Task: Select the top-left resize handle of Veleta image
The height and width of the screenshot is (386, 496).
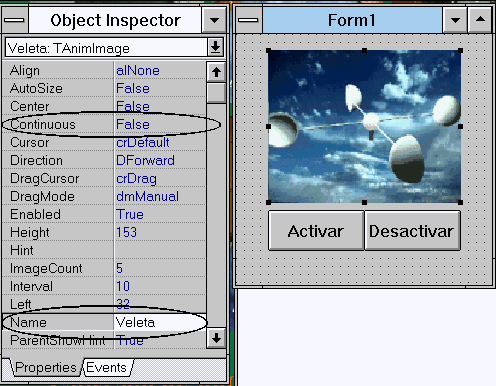Action: (x=269, y=51)
